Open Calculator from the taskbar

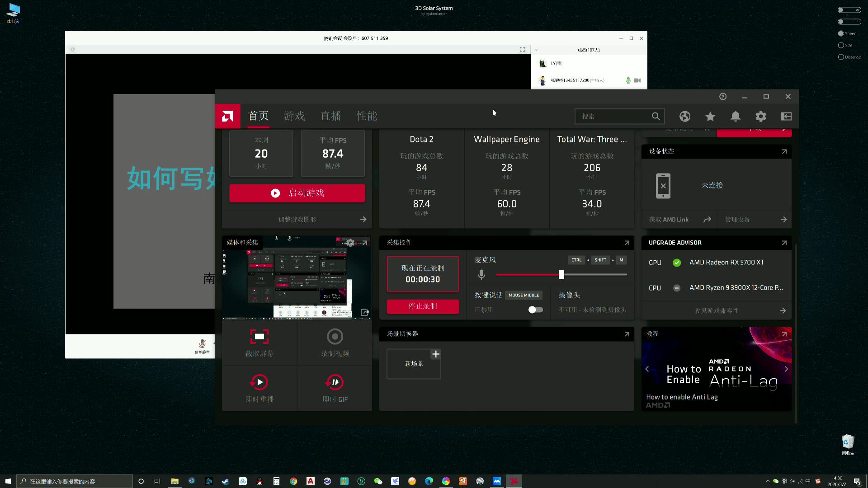[x=276, y=481]
